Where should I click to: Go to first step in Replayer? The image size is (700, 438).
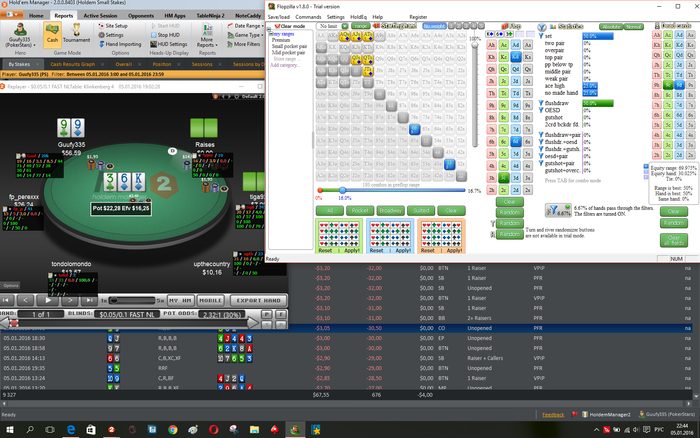coord(7,300)
